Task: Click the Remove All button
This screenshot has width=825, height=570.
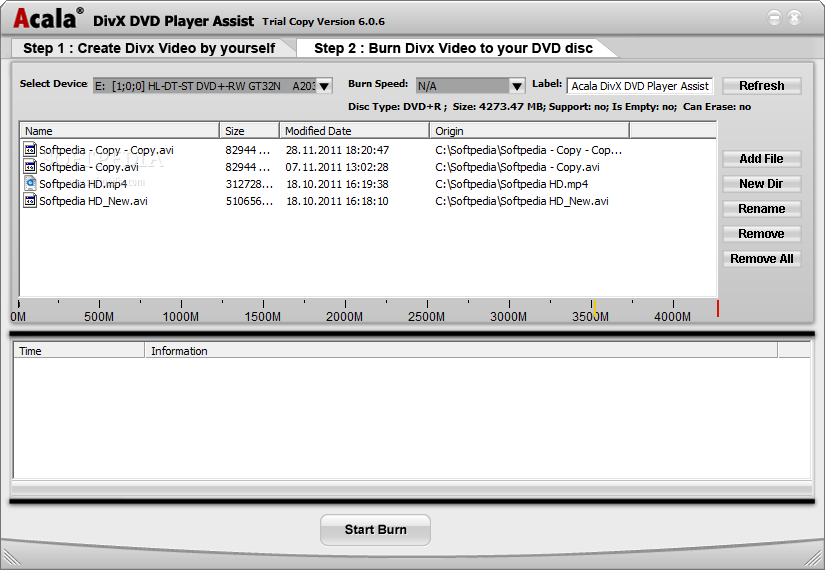Action: (x=761, y=258)
